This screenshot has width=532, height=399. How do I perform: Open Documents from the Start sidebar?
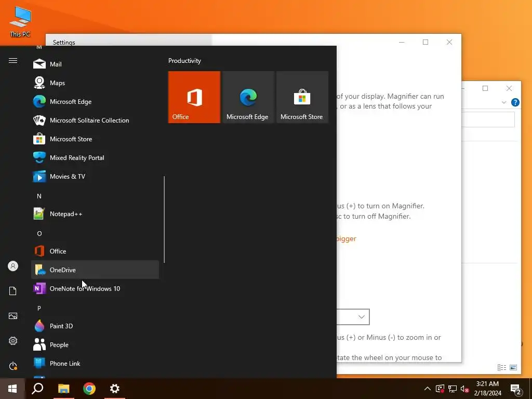tap(13, 291)
